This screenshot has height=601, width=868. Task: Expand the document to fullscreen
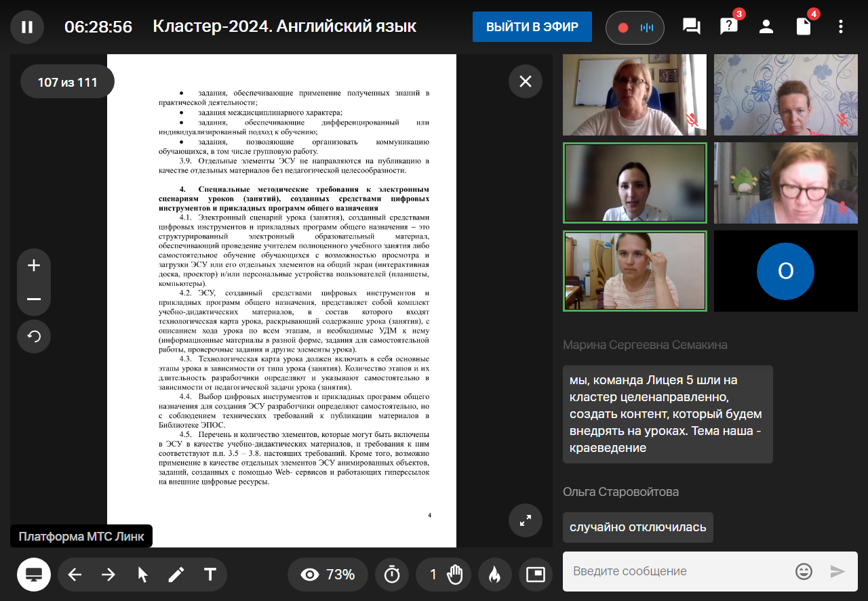pos(525,520)
